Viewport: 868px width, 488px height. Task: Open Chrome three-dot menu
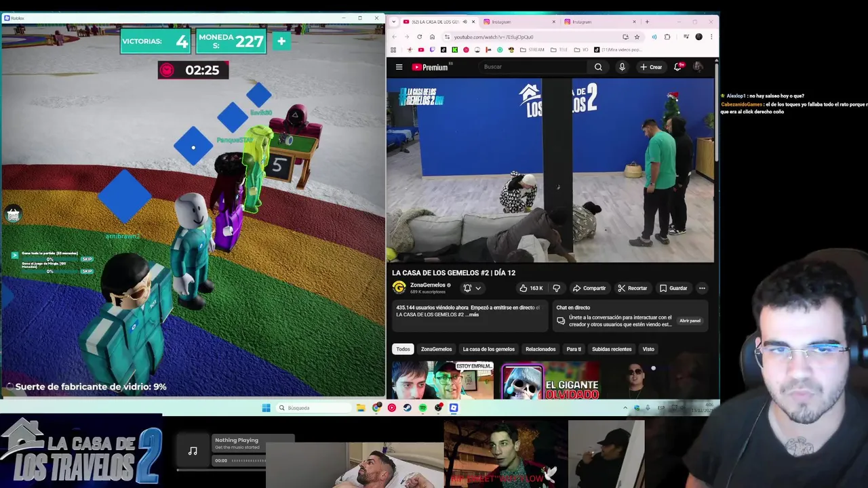pos(711,37)
